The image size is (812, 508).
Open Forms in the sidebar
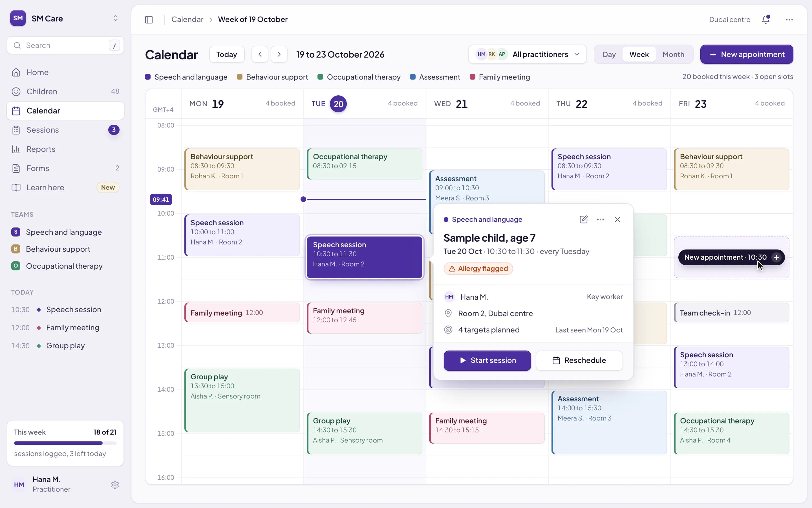[x=65, y=168]
